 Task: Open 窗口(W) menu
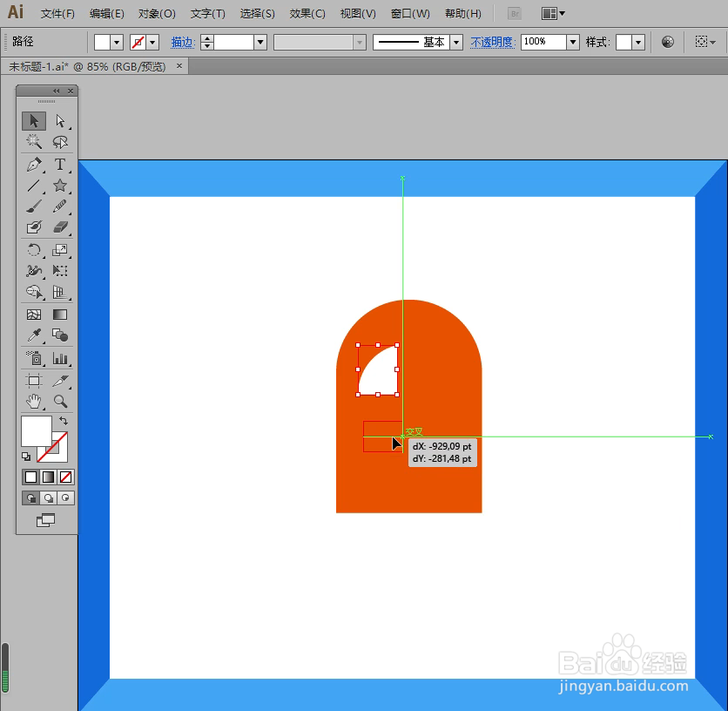coord(410,13)
